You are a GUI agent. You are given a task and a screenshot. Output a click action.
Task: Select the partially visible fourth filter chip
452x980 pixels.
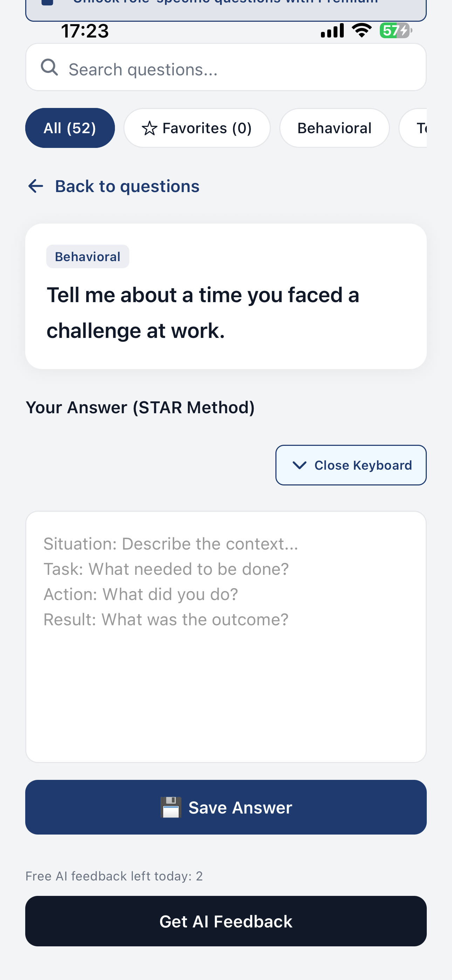point(413,128)
